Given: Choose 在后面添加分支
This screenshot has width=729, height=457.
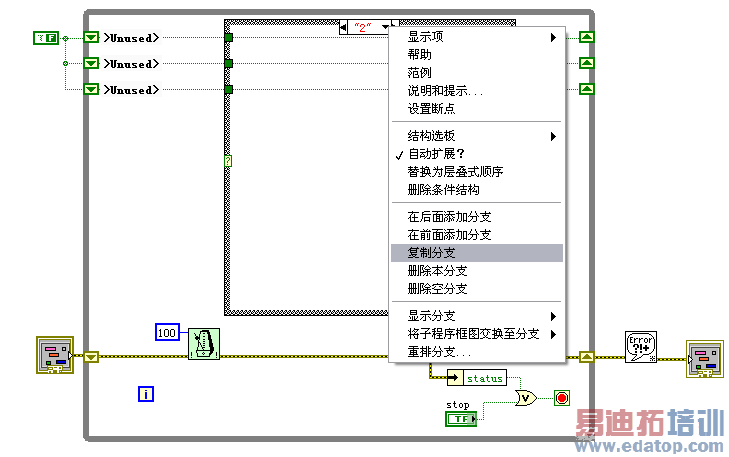Looking at the screenshot, I should pos(477,217).
